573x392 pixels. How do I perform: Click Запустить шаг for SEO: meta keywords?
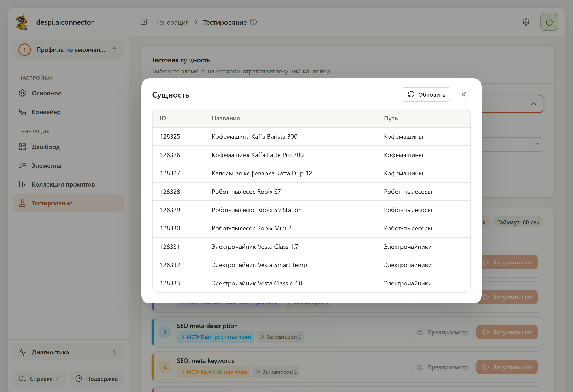(507, 367)
